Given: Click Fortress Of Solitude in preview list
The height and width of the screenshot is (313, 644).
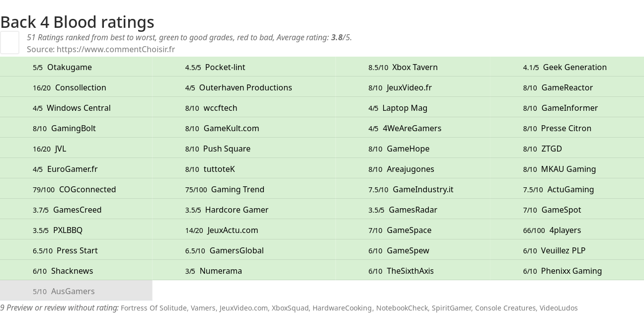Looking at the screenshot, I should pos(153,308).
